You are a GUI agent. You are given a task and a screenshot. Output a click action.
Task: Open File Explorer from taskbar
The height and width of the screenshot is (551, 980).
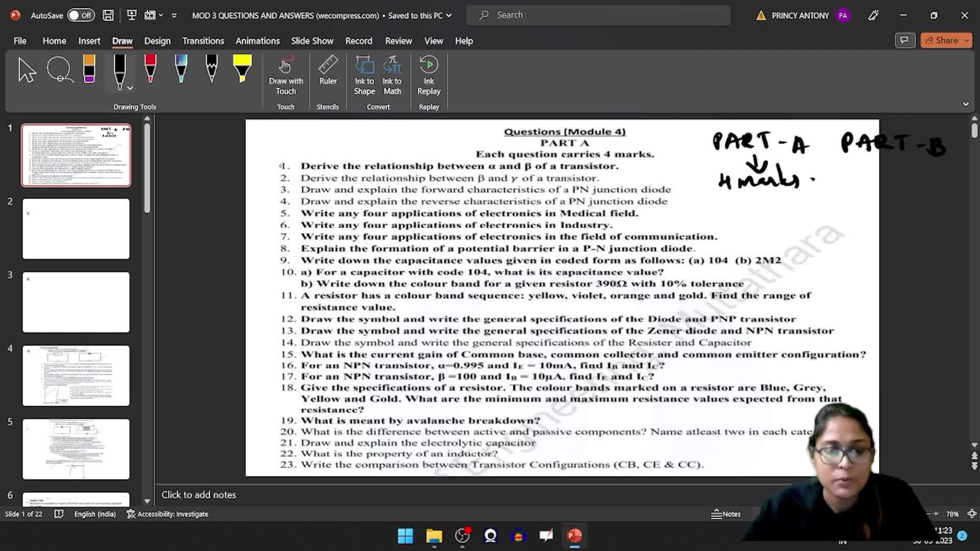434,536
